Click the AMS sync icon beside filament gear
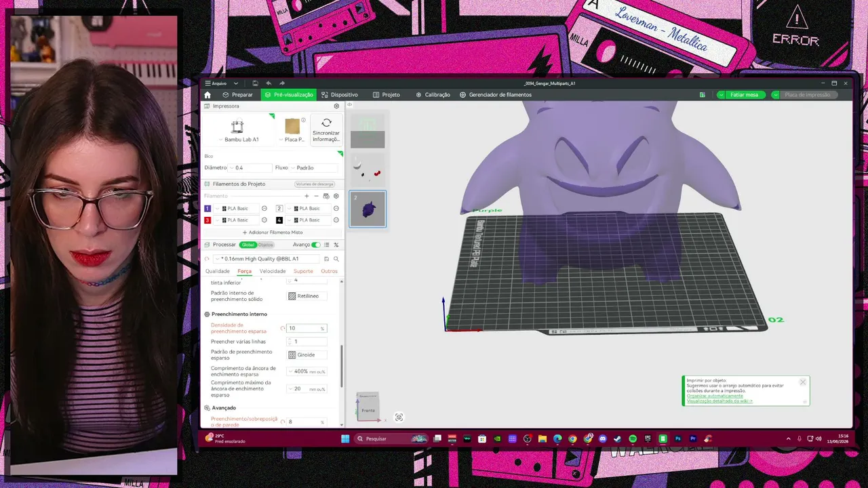The image size is (868, 488). tap(326, 196)
